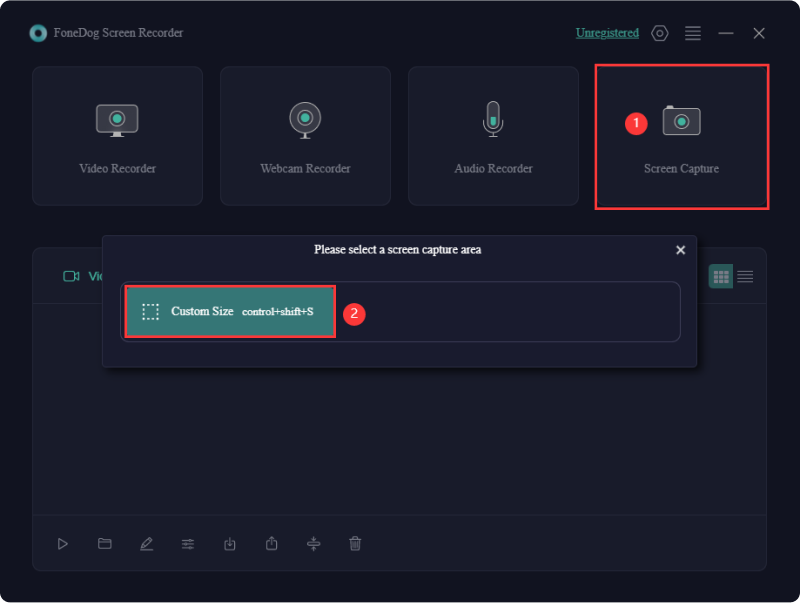Click the pencil edit icon
Viewport: 800px width, 603px height.
(x=146, y=544)
